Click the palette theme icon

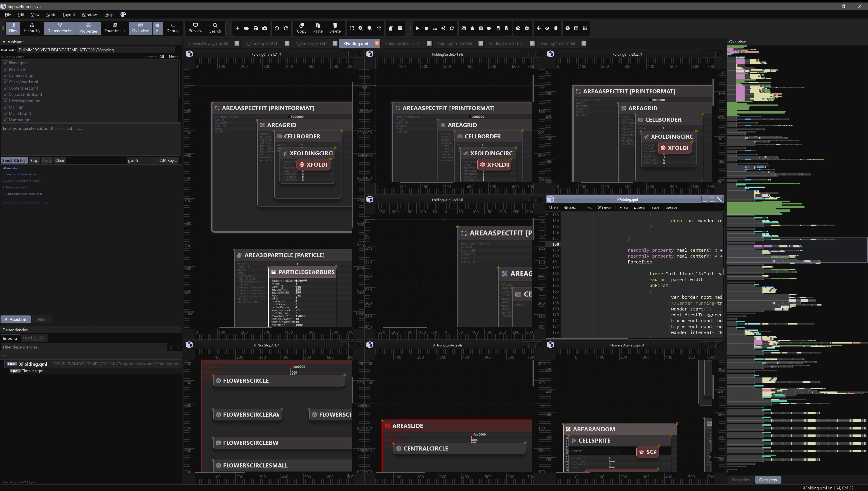click(123, 14)
